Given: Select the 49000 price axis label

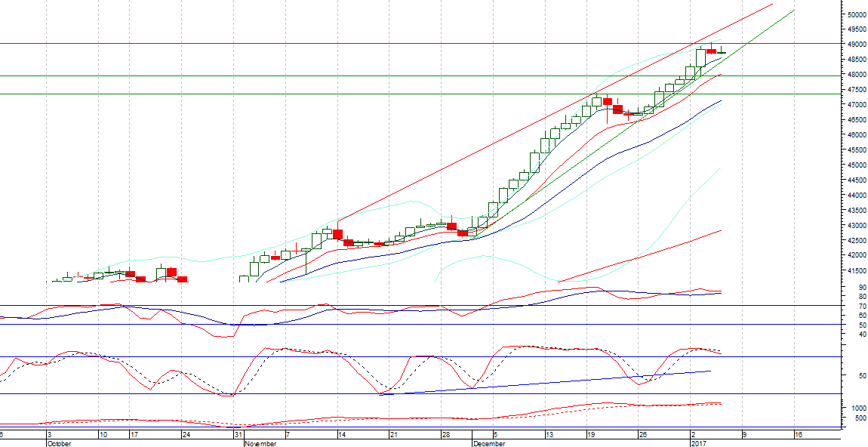Looking at the screenshot, I should (x=856, y=45).
